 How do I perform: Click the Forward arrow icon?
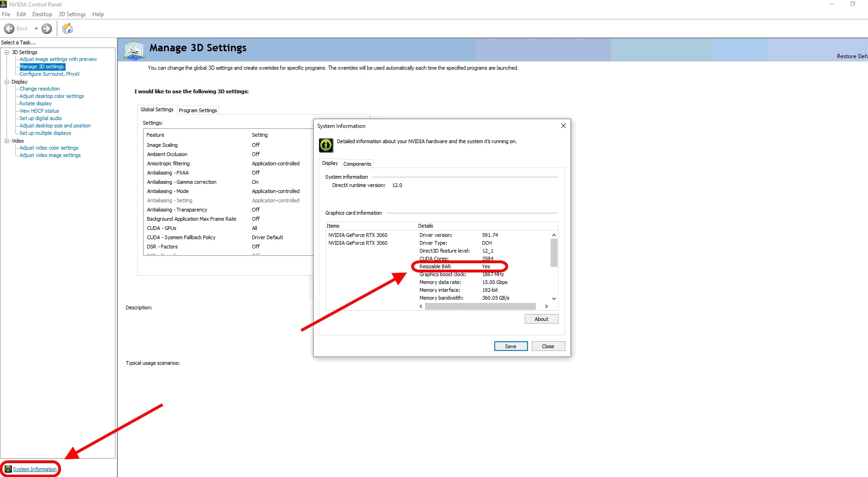tap(47, 29)
